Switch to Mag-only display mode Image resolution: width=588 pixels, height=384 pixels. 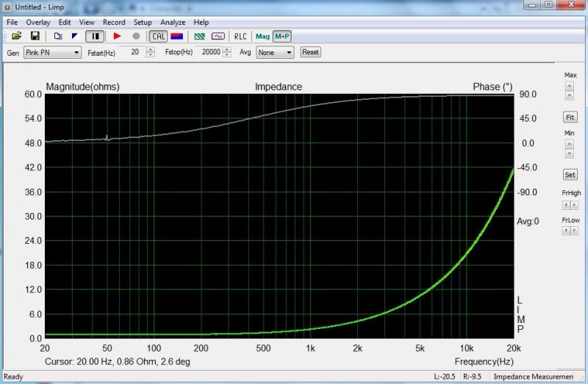pyautogui.click(x=262, y=36)
